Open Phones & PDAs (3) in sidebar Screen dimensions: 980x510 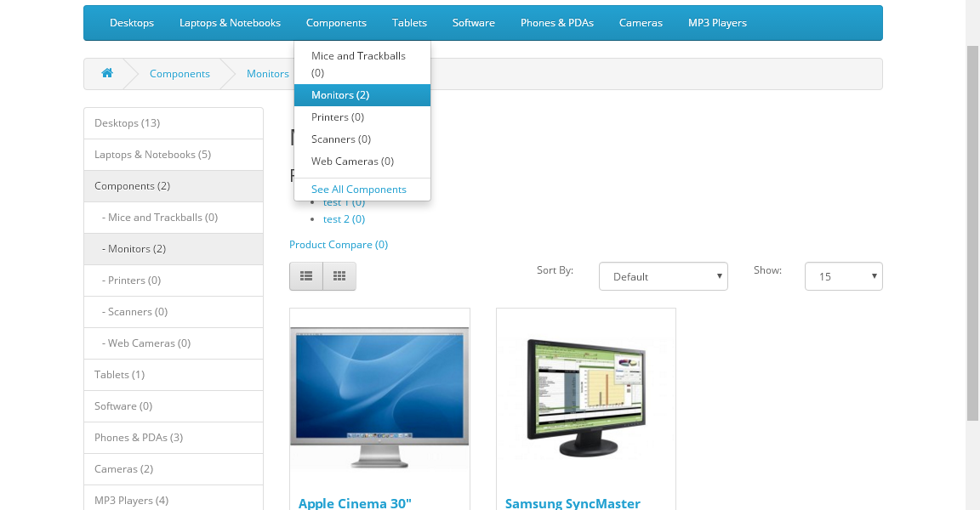click(x=174, y=438)
